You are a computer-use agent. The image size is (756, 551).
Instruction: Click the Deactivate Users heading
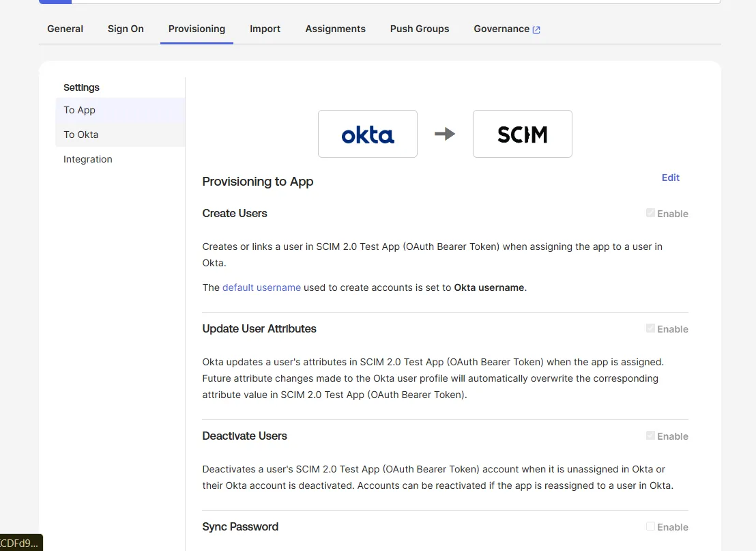pos(244,436)
